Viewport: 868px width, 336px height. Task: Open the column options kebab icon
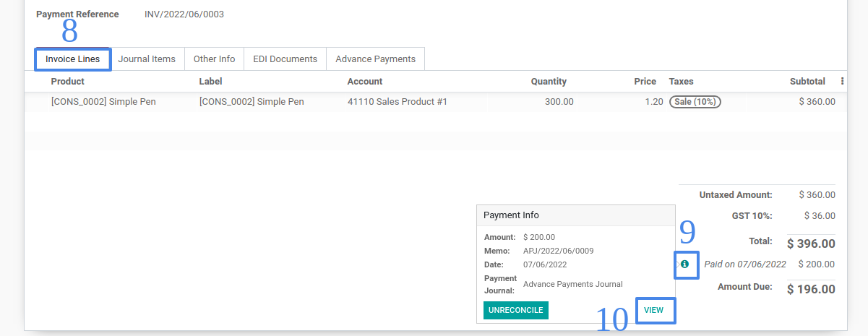pos(842,82)
